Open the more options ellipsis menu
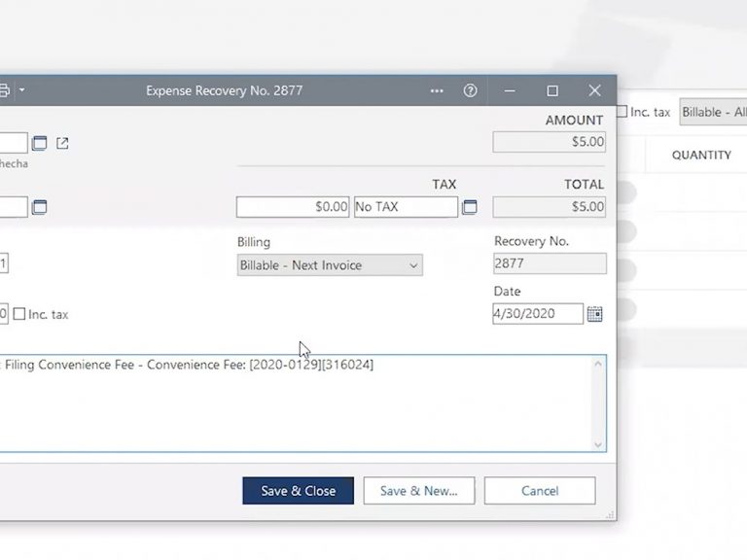Screen dimensions: 747x560 pos(437,90)
